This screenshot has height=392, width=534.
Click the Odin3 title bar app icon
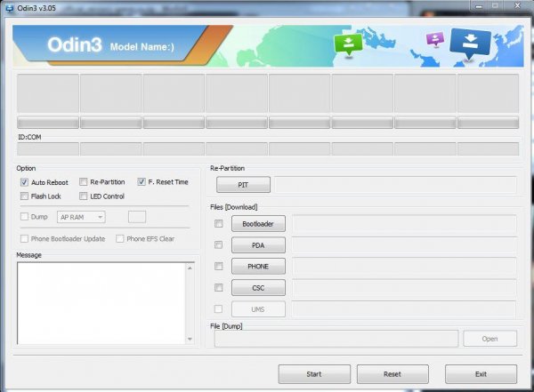click(10, 7)
